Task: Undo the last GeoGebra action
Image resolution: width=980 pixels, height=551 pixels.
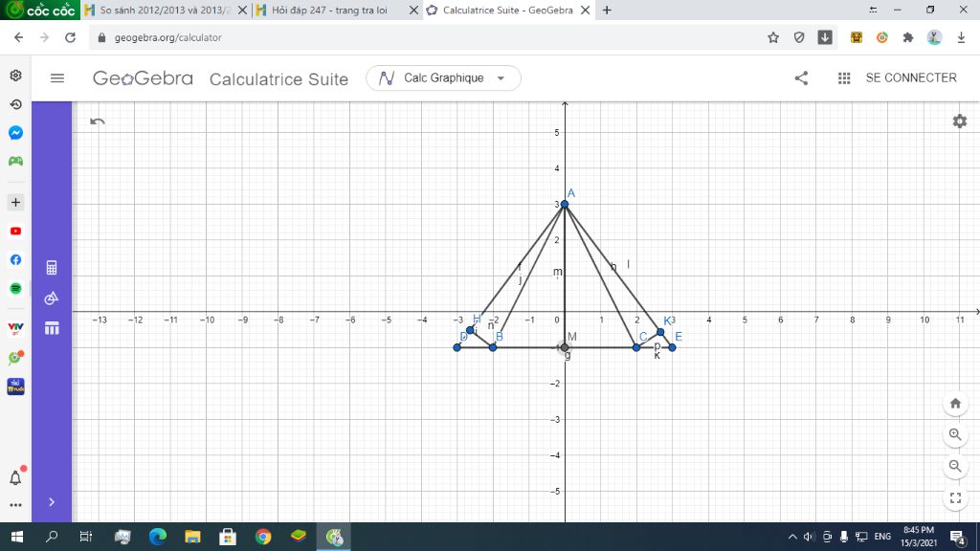Action: point(98,121)
